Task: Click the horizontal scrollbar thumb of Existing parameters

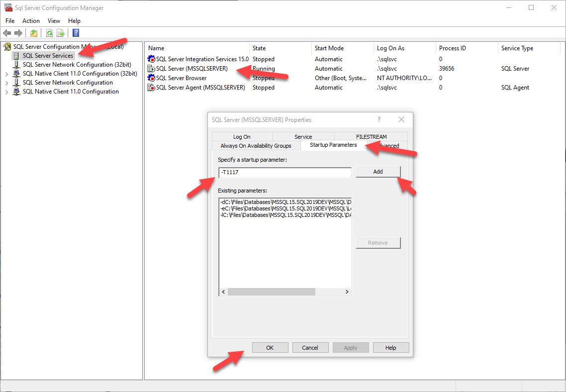Action: coord(272,292)
